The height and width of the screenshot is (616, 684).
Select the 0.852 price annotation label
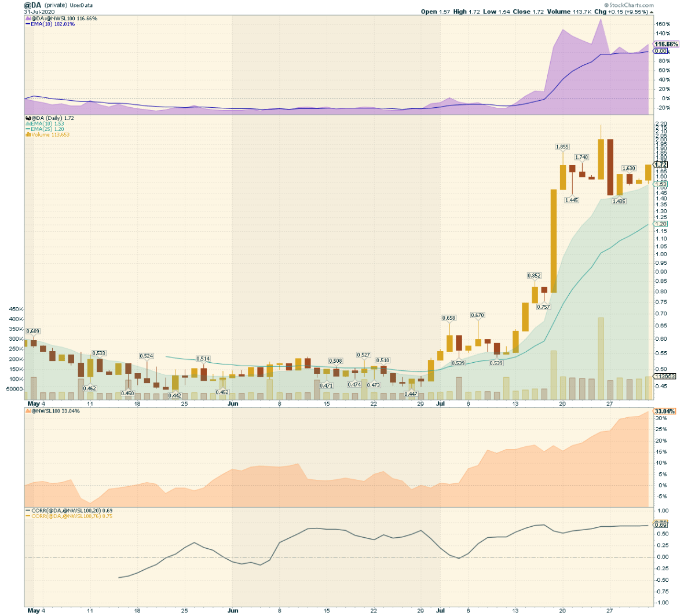534,276
